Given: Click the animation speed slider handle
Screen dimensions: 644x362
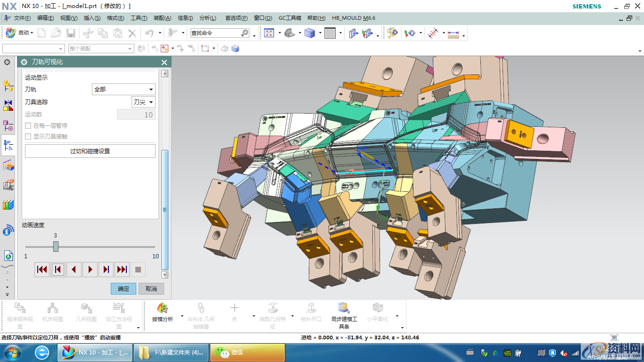Looking at the screenshot, I should [x=56, y=247].
